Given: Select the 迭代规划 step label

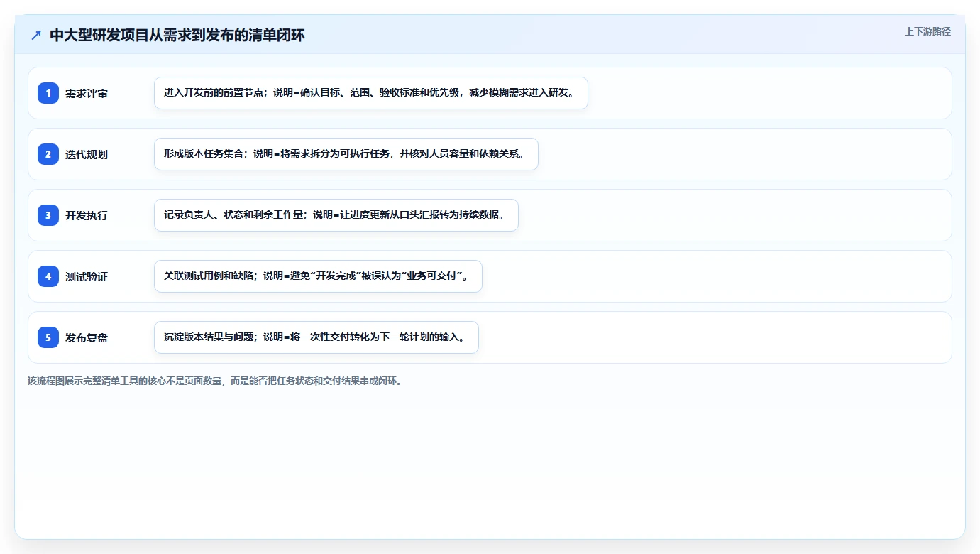Looking at the screenshot, I should click(87, 154).
